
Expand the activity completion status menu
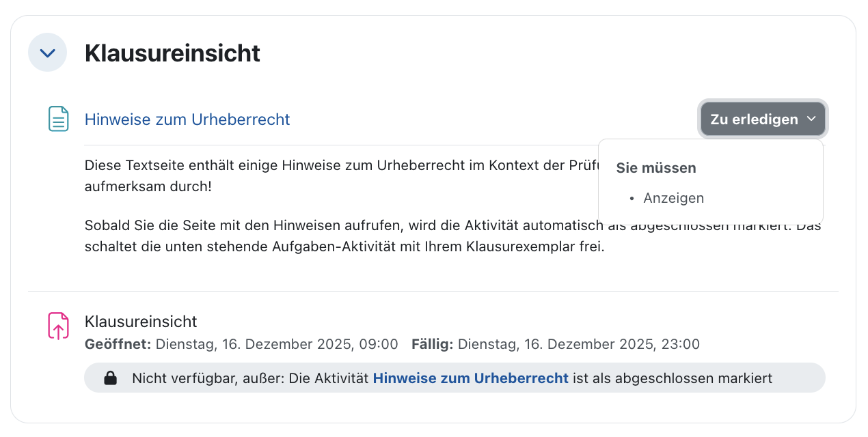763,119
